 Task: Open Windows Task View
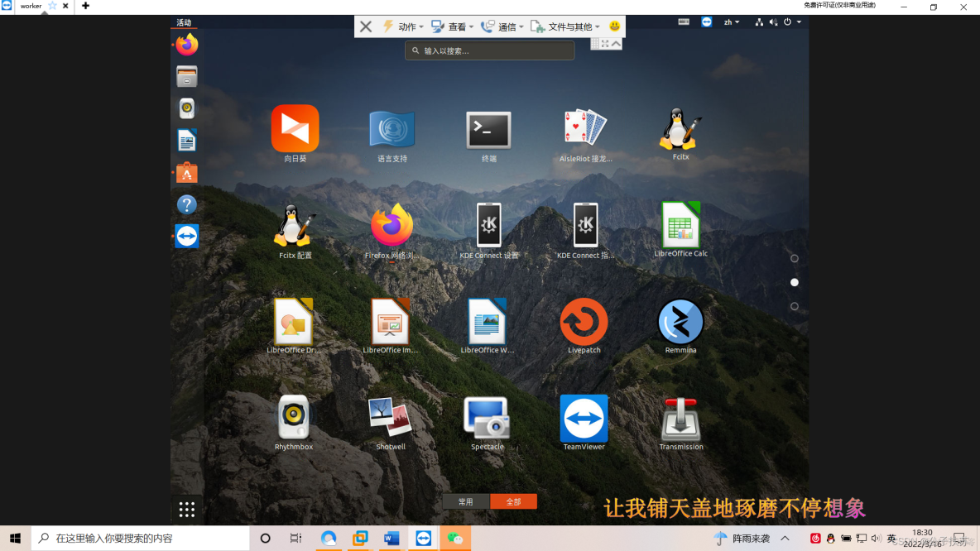(x=295, y=538)
